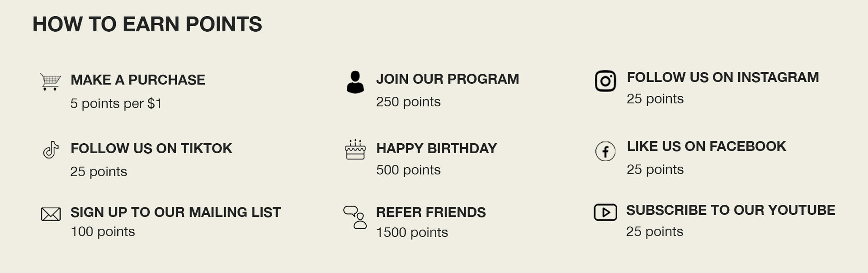The image size is (868, 273).
Task: Click the refer friends chat icon
Action: click(355, 217)
